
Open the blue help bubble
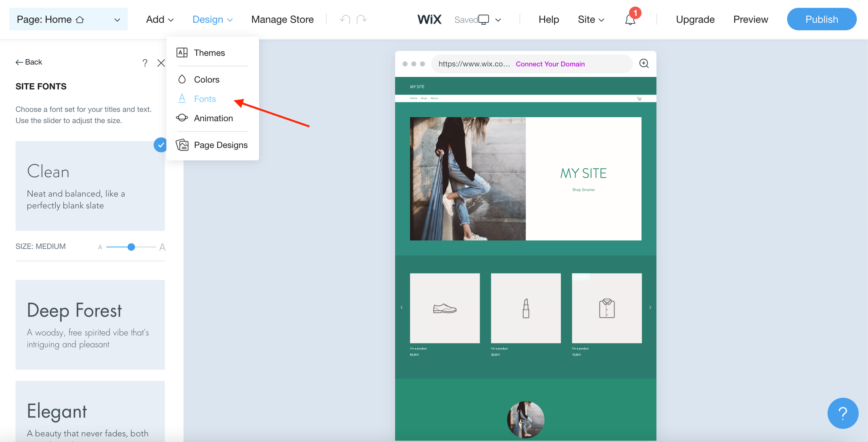coord(842,413)
